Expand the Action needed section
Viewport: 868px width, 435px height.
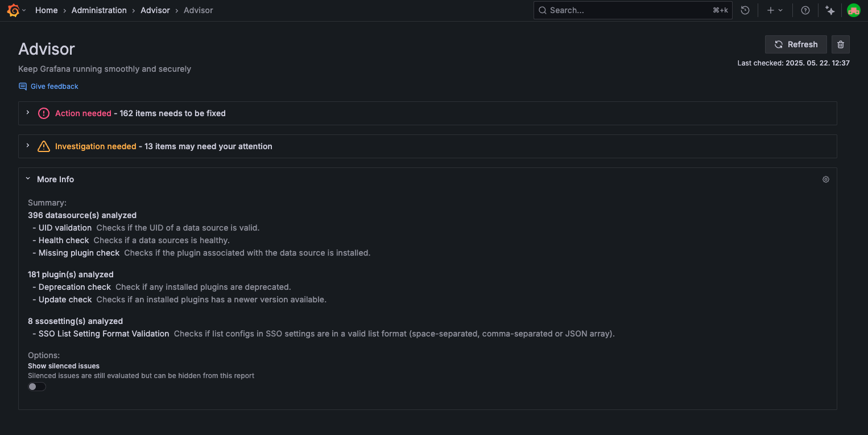click(27, 113)
